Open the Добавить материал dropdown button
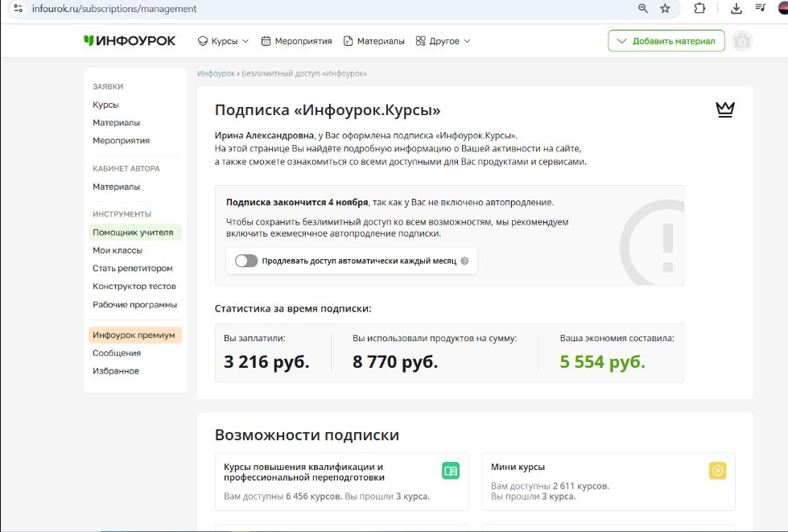 (x=666, y=41)
